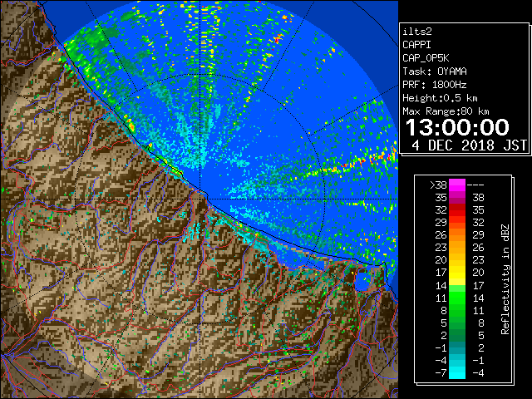Screen dimensions: 532x399
Task: Pick the dark green 2–5 dBZ swatch
Action: coord(457,335)
